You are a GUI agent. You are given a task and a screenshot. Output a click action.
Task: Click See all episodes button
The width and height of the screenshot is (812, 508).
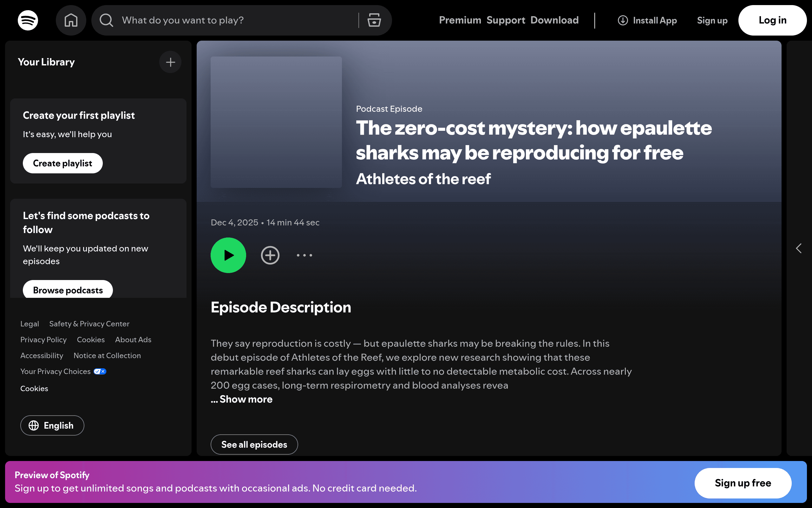(254, 444)
